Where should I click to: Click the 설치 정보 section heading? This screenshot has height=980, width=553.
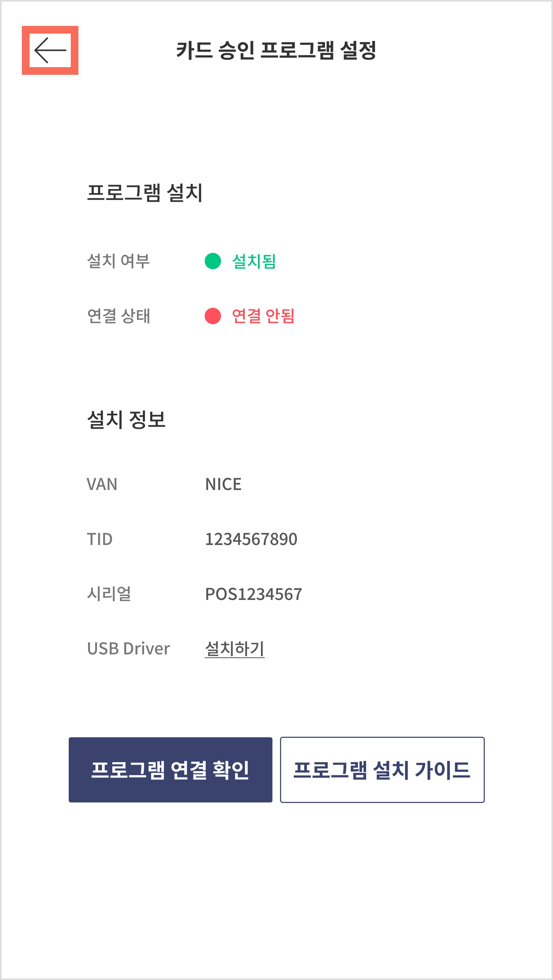click(126, 419)
